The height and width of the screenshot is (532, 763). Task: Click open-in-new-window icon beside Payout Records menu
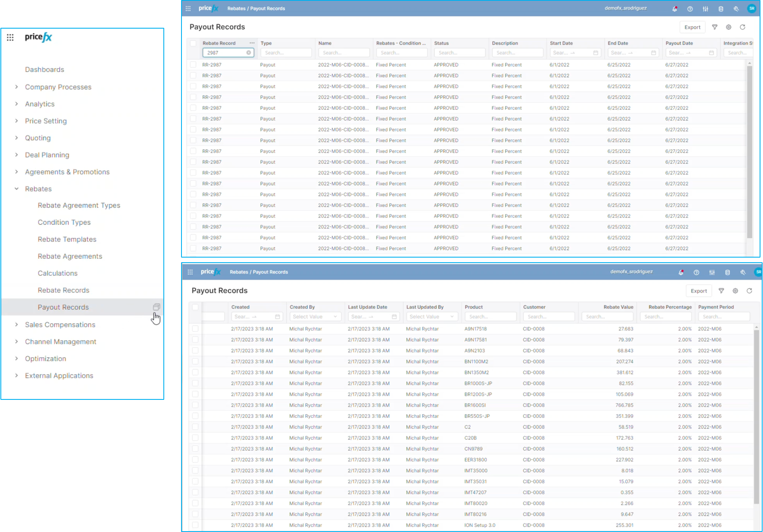click(x=156, y=307)
